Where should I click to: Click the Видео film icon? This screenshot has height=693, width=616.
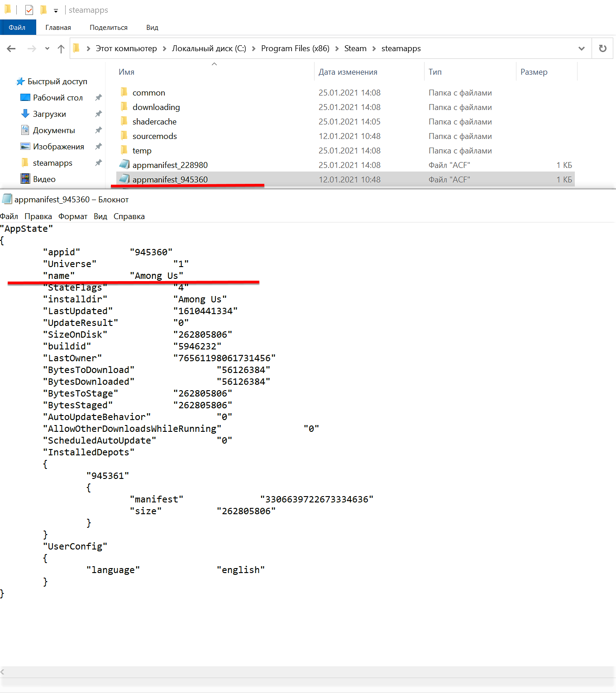click(x=25, y=179)
